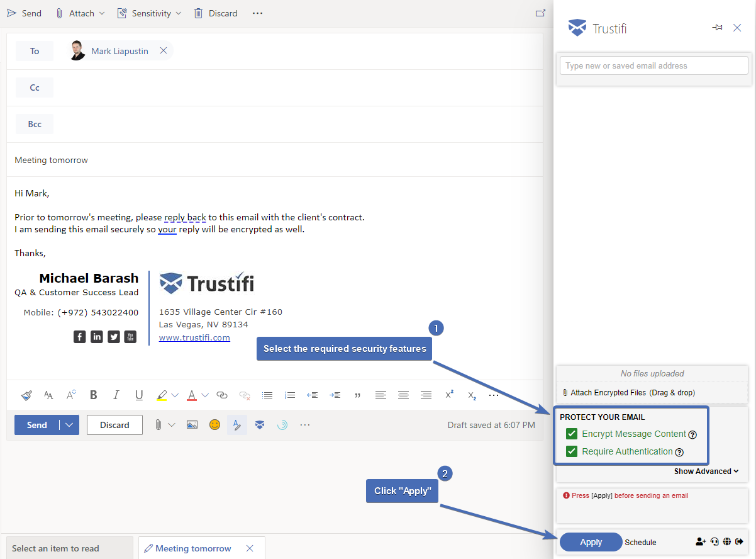This screenshot has width=756, height=559.
Task: Align text to the right
Action: point(426,395)
